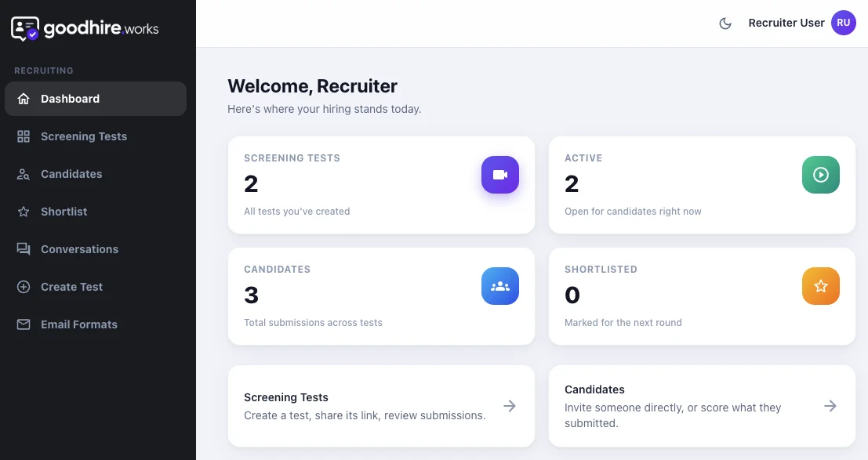This screenshot has height=460, width=868.
Task: Click 'Total submissions across tests' text
Action: 314,323
